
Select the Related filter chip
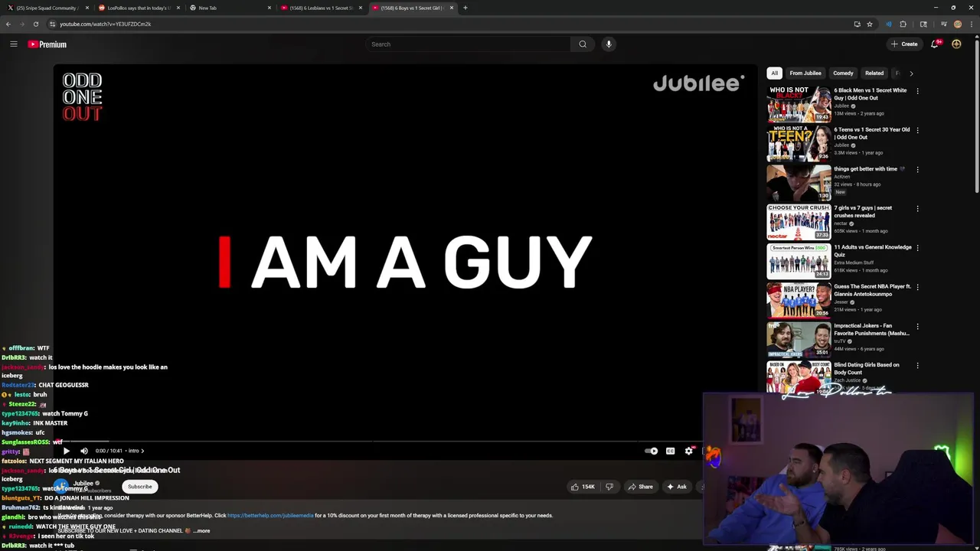point(874,73)
